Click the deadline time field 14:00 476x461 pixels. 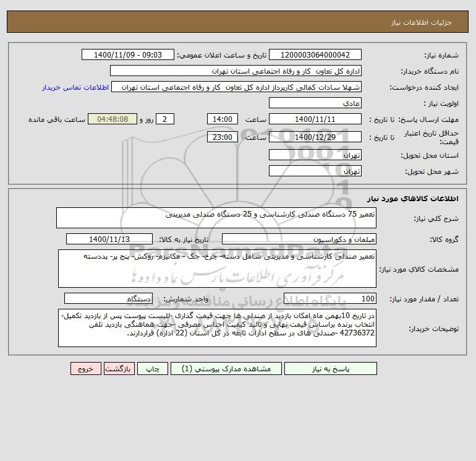(222, 119)
